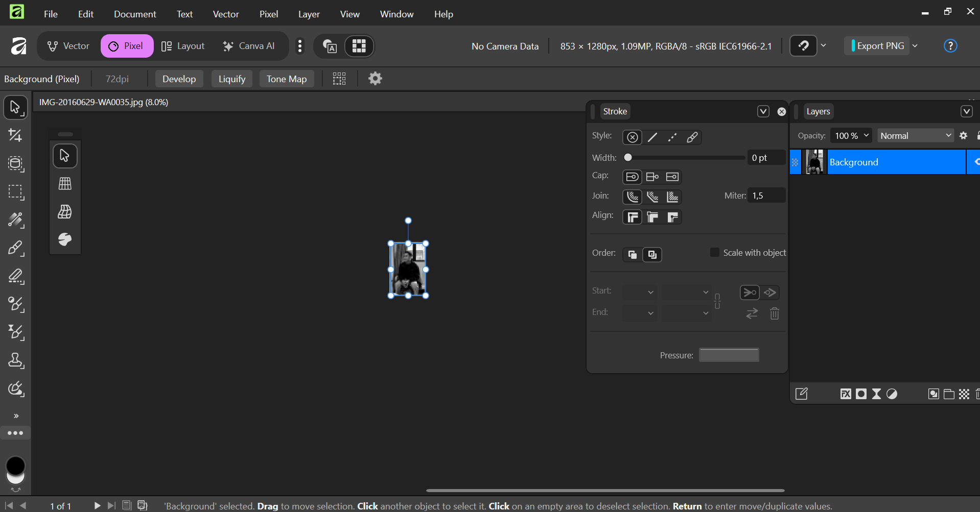Select the round join style for strokes
Image resolution: width=980 pixels, height=512 pixels.
(x=633, y=197)
